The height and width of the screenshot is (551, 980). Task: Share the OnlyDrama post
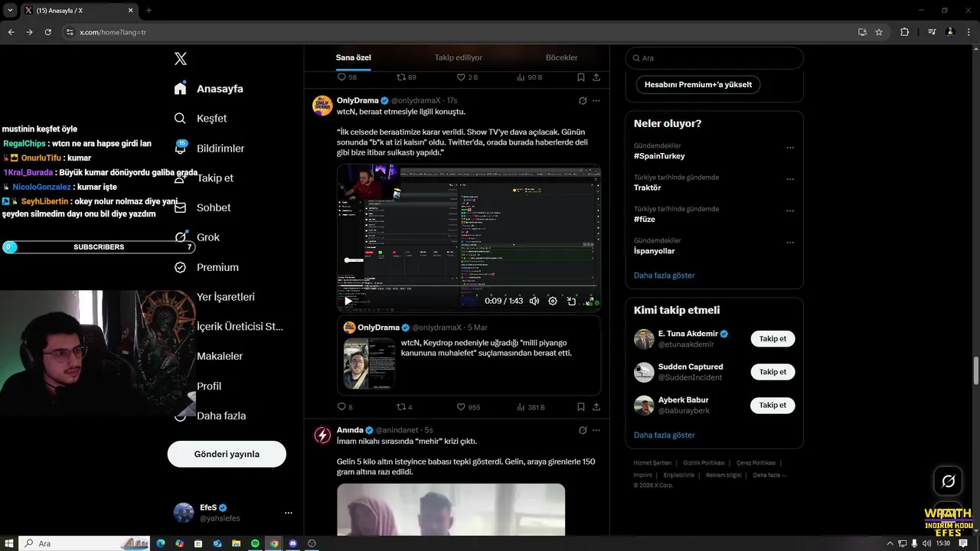point(596,407)
